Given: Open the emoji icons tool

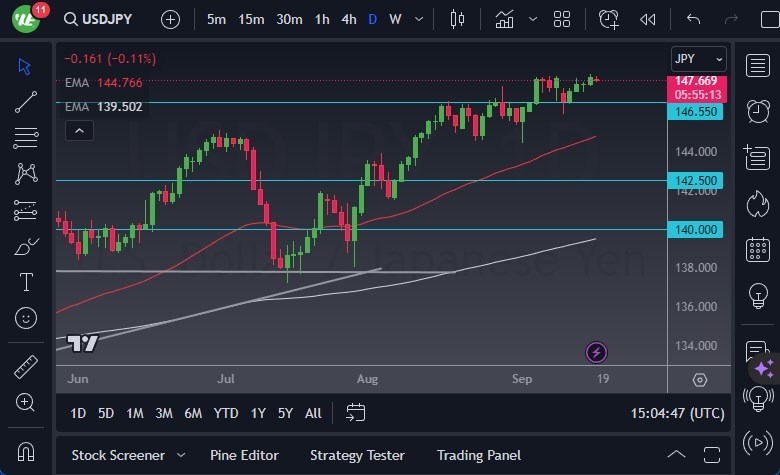Looking at the screenshot, I should 26,318.
